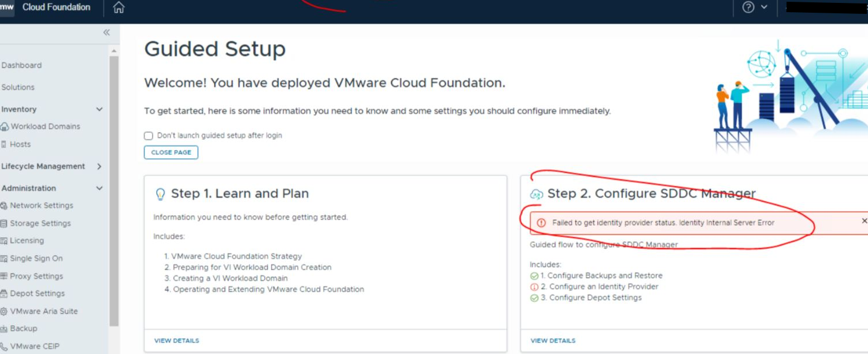
Task: Open VIEW DETAILS for Step 2
Action: click(553, 341)
